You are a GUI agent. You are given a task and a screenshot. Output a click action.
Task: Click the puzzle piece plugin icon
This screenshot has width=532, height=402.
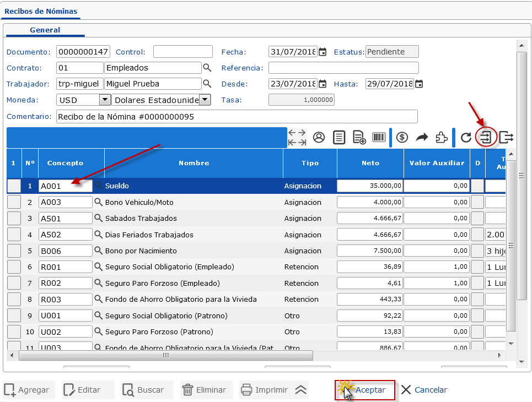pyautogui.click(x=442, y=138)
